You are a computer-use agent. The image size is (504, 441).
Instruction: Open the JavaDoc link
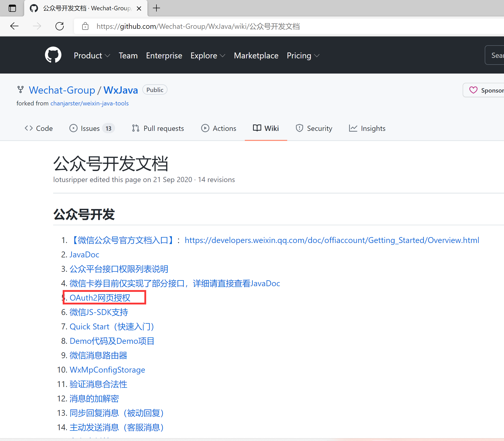pyautogui.click(x=84, y=255)
